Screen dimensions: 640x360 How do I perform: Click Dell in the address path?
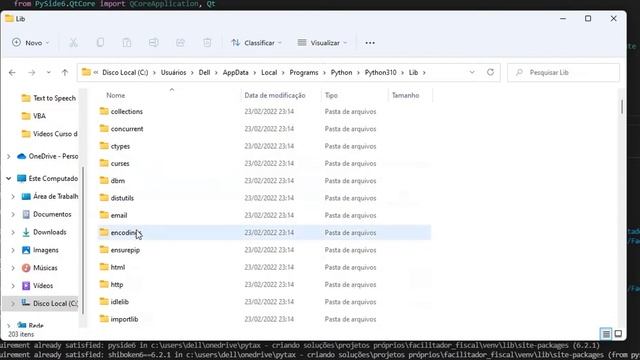(204, 72)
